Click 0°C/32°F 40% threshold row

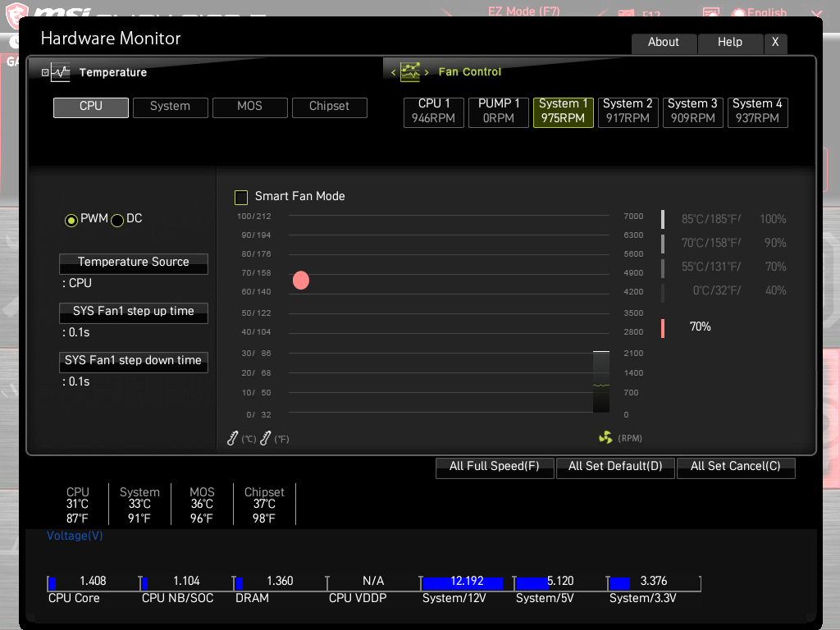(x=724, y=291)
